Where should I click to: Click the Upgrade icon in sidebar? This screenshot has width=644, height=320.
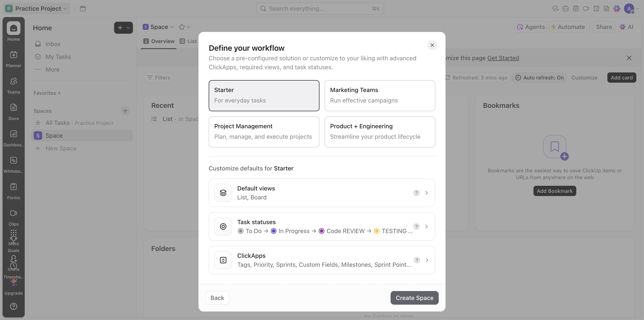(13, 287)
